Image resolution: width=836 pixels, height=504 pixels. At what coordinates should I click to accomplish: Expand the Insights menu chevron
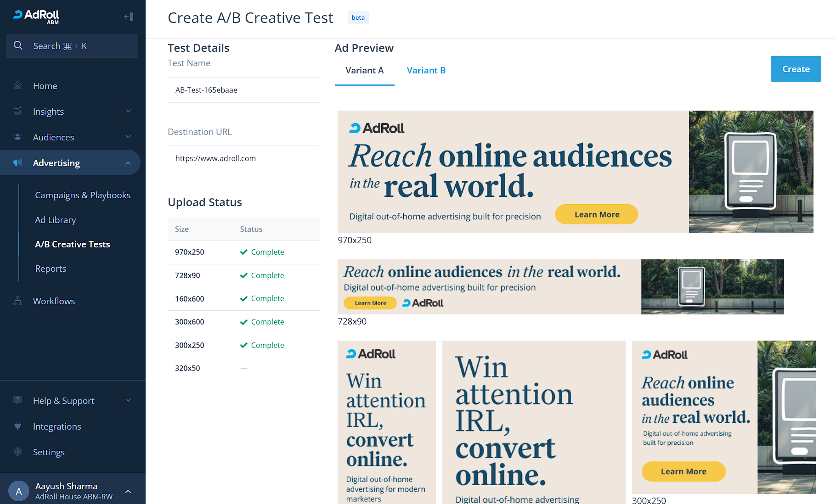pos(128,111)
